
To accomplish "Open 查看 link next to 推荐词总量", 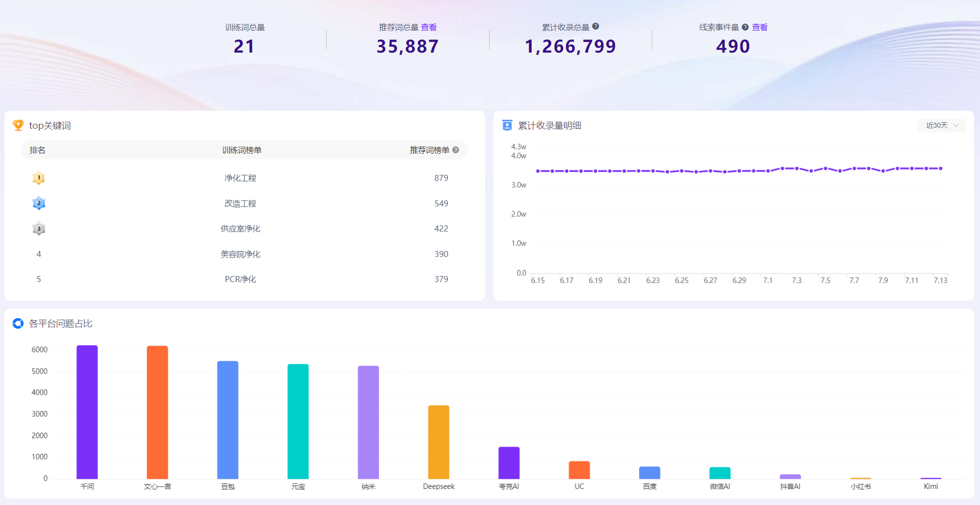I will (428, 28).
